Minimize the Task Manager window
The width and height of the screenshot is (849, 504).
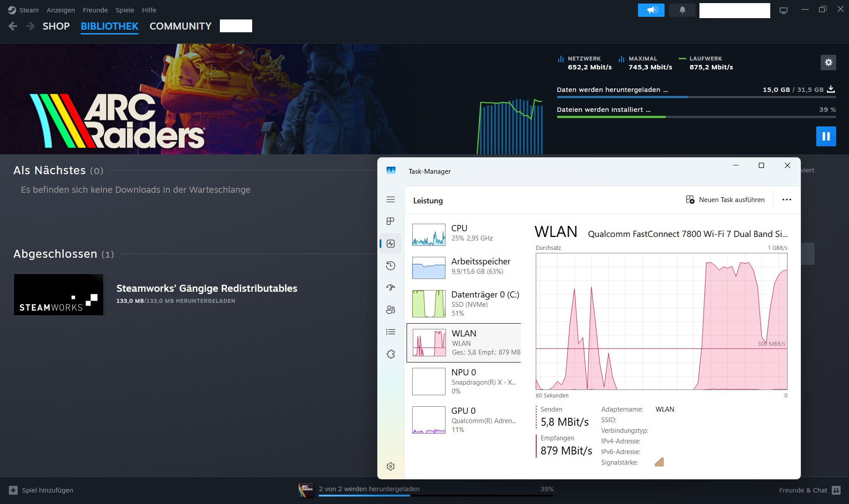coord(736,165)
